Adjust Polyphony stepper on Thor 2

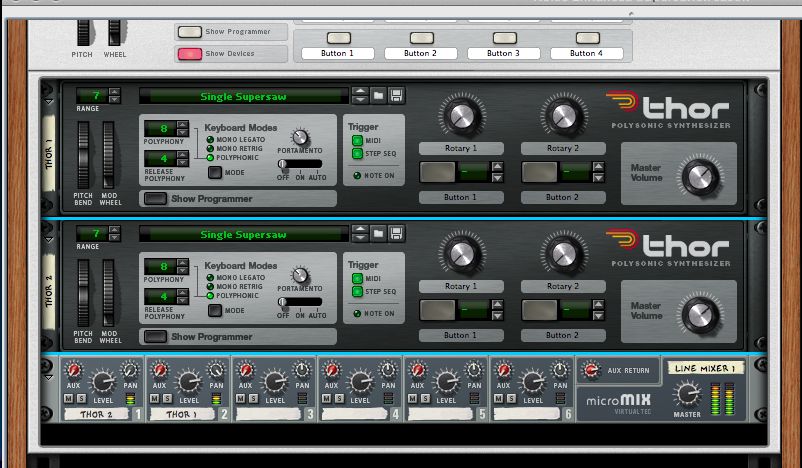(183, 266)
